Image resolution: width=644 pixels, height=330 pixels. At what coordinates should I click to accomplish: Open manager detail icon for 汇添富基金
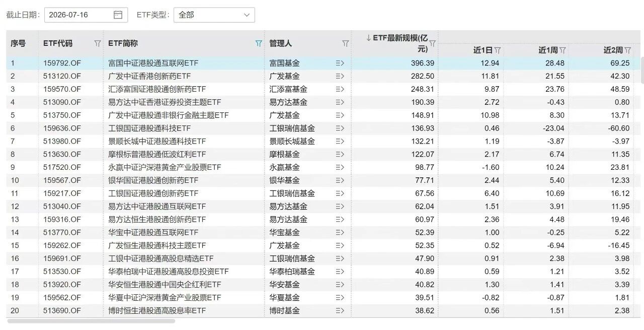[340, 89]
